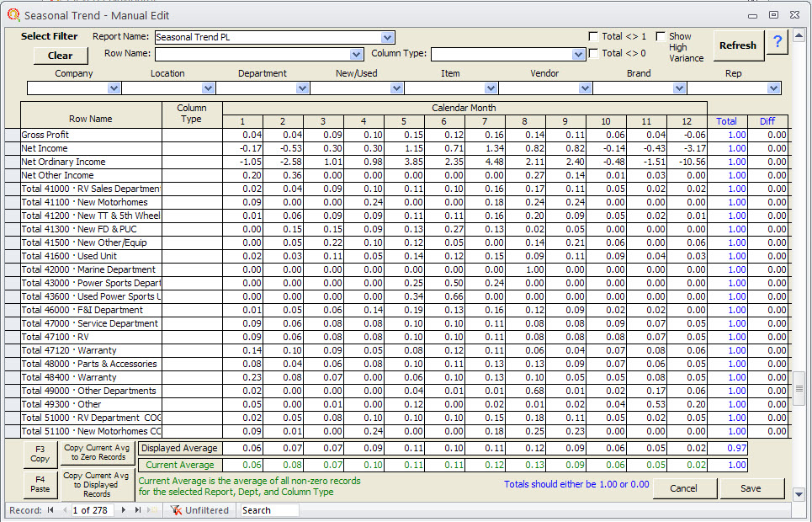Click scrollbar down arrow at bottom right
Viewport: 812px width, 522px height.
pyautogui.click(x=799, y=494)
